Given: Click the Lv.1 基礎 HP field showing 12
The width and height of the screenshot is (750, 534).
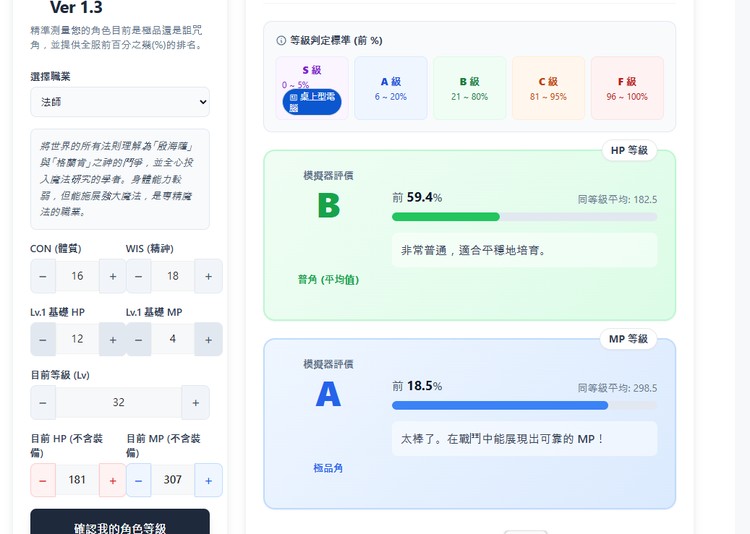Looking at the screenshot, I should pyautogui.click(x=77, y=339).
